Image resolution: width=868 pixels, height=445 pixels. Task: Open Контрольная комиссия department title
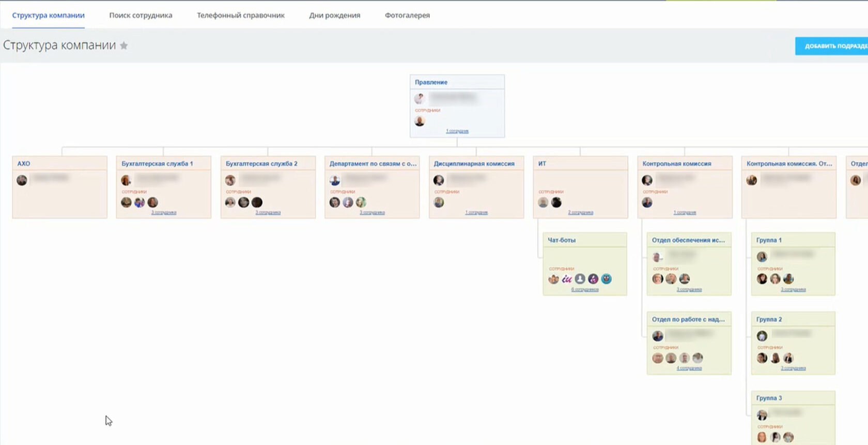(x=677, y=163)
